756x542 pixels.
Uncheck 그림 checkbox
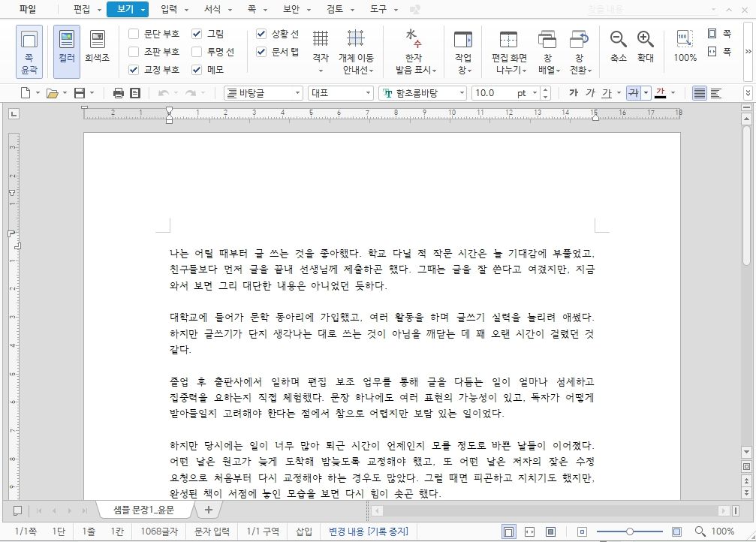click(197, 34)
